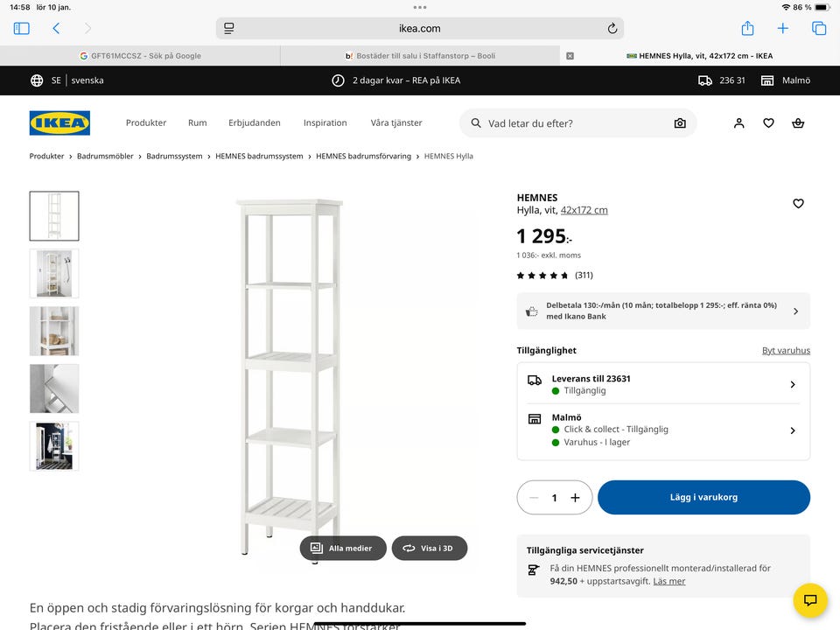Decrease quantity with minus button
The width and height of the screenshot is (840, 630).
point(534,498)
